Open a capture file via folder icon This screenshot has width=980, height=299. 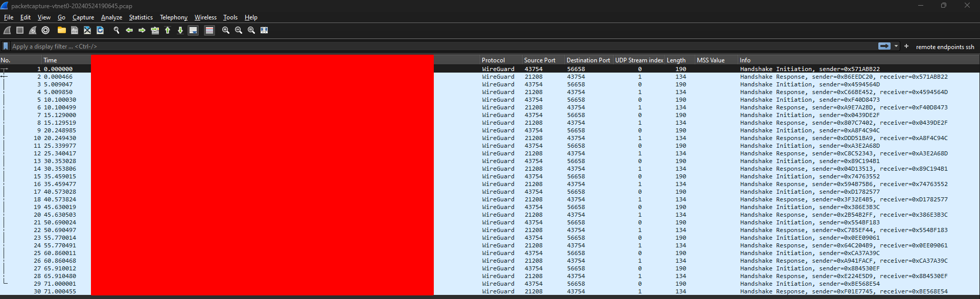click(62, 30)
